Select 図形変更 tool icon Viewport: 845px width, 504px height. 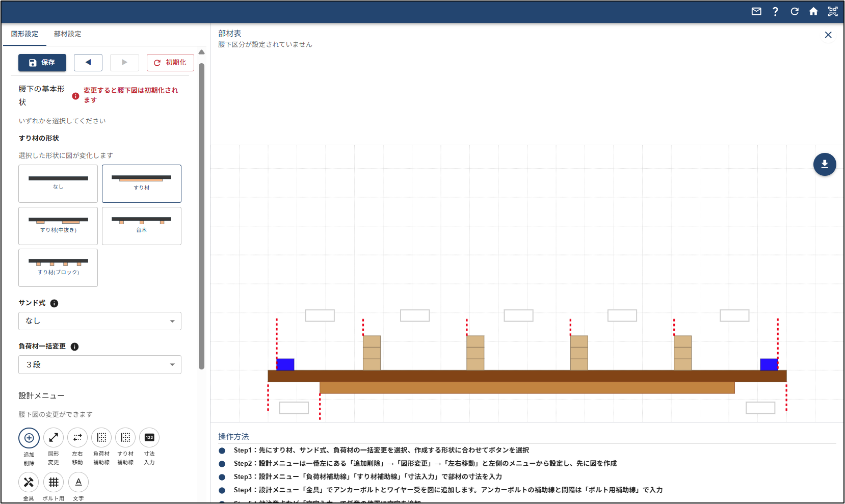pyautogui.click(x=54, y=438)
